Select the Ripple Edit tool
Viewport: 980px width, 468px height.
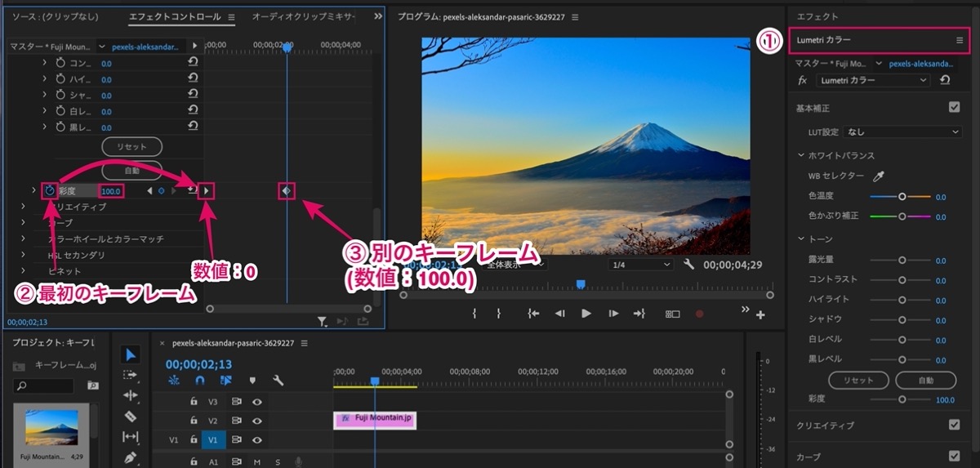tap(131, 395)
